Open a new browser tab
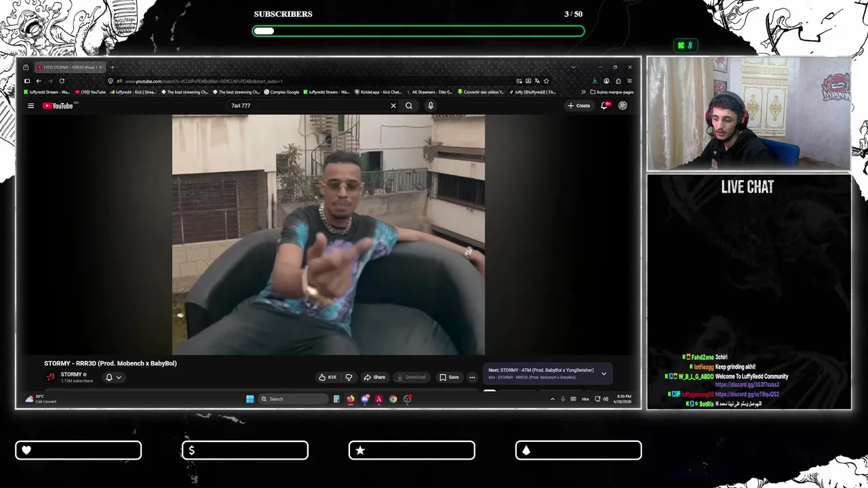Image resolution: width=868 pixels, height=488 pixels. coord(113,67)
